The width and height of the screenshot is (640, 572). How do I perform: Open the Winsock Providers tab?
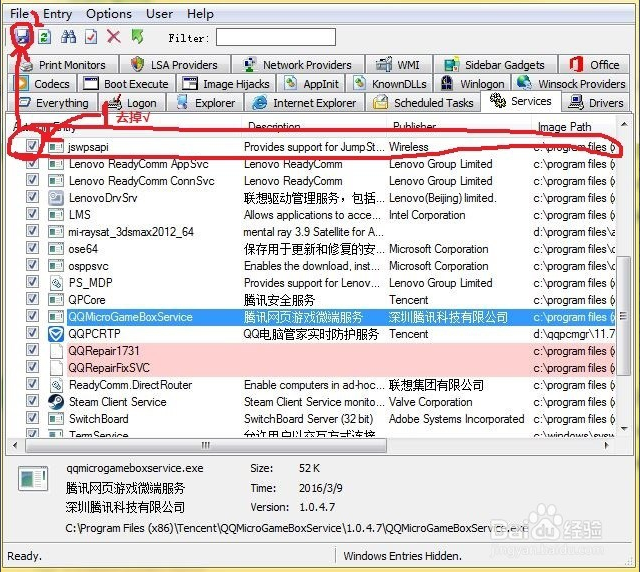point(571,84)
